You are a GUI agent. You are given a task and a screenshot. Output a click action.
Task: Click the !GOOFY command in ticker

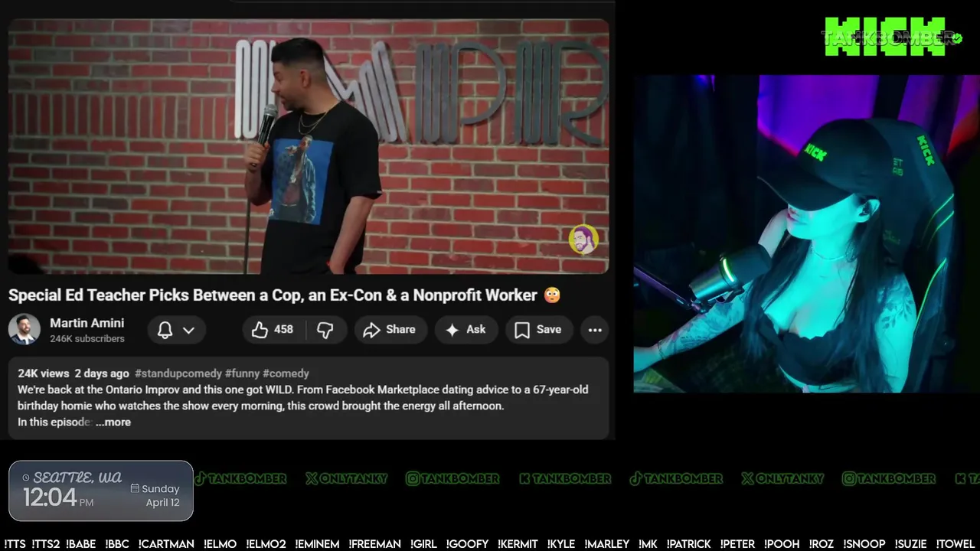coord(466,544)
